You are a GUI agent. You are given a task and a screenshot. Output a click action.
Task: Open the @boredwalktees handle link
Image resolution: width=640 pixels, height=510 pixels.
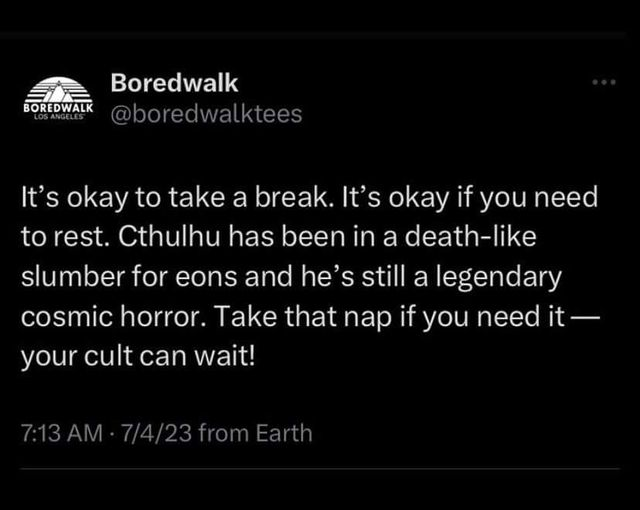206,114
